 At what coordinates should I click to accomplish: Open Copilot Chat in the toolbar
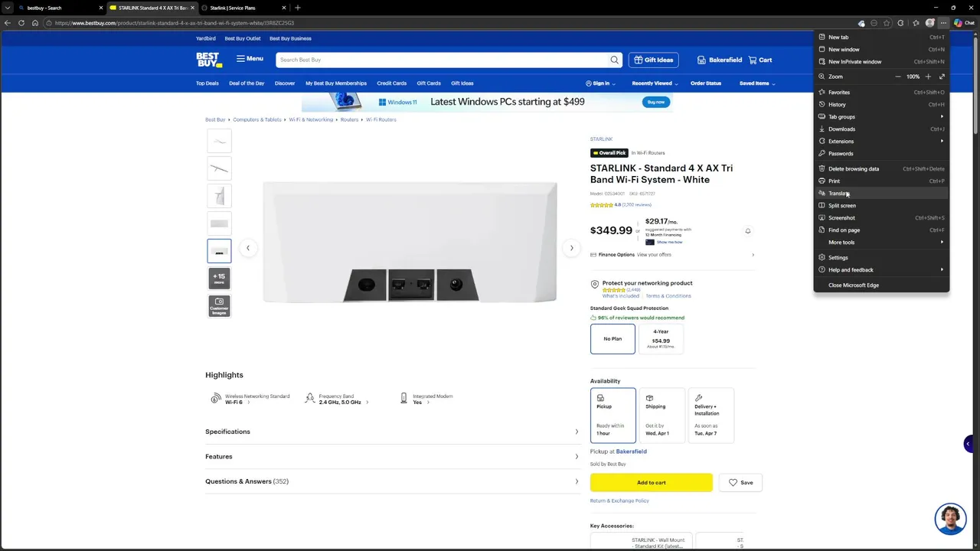click(x=963, y=23)
